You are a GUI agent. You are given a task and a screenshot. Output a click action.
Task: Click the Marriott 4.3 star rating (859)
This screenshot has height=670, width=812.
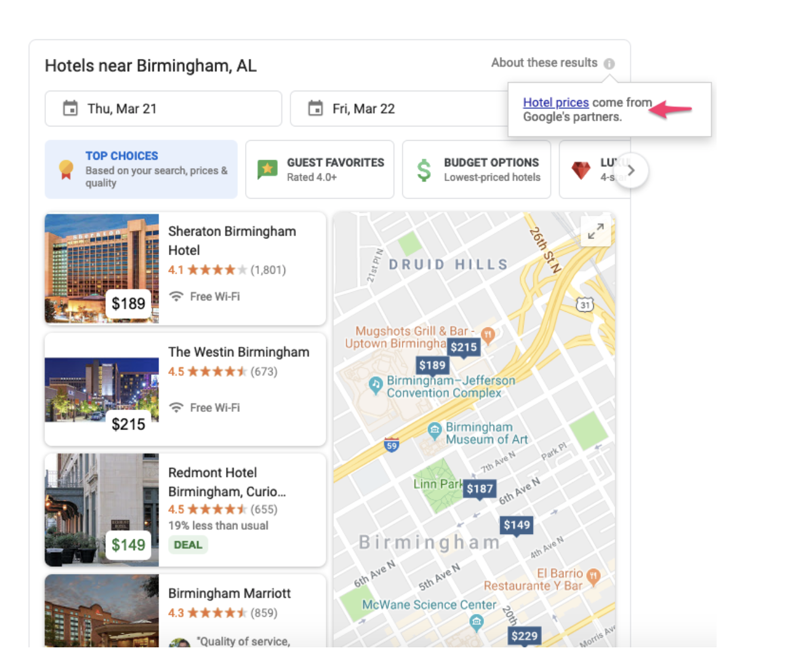(x=223, y=613)
